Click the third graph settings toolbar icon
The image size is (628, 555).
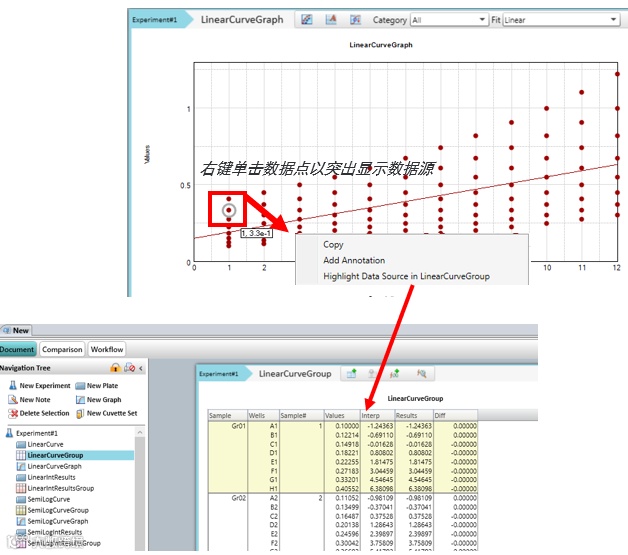pos(355,19)
